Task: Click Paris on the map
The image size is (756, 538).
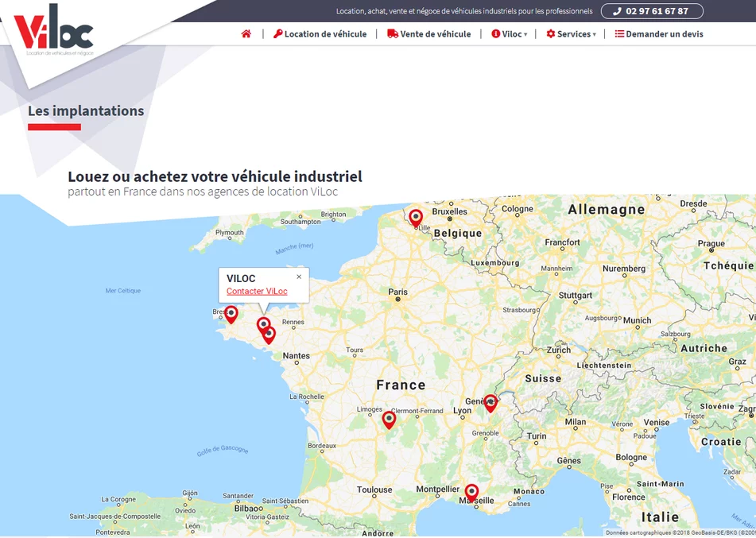Action: click(x=398, y=292)
